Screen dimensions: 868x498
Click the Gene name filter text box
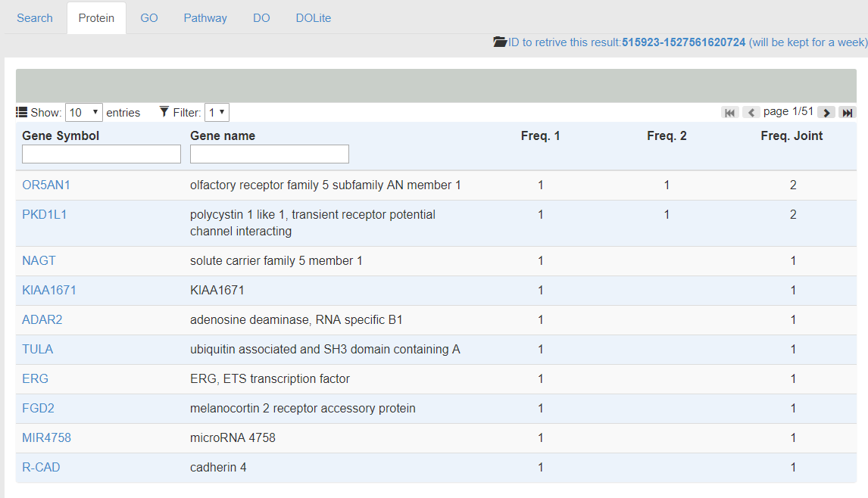pos(270,154)
